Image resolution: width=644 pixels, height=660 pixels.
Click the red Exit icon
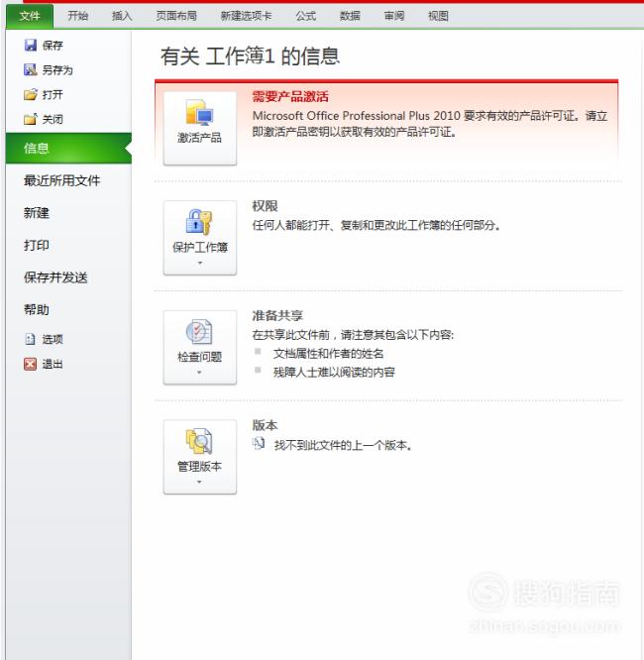pos(31,364)
